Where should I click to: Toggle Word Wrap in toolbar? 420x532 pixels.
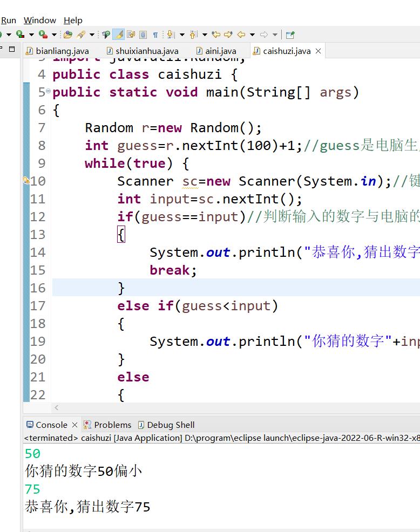coord(131,35)
